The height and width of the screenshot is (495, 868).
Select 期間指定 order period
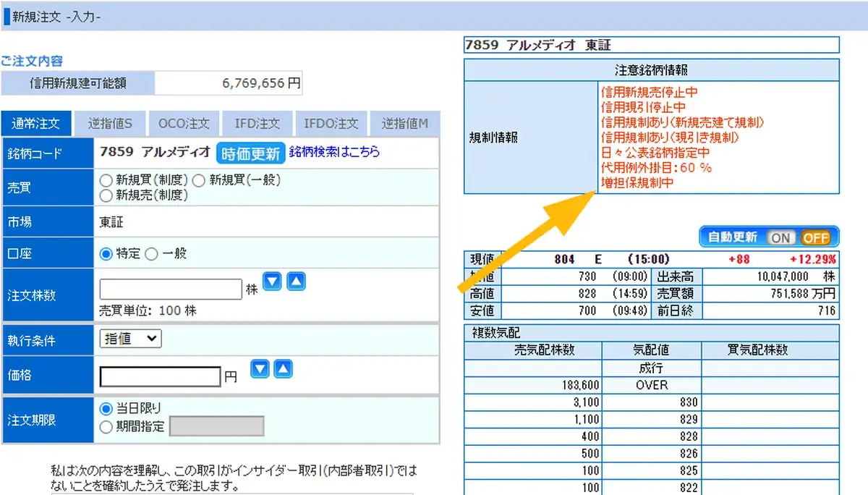(x=106, y=426)
